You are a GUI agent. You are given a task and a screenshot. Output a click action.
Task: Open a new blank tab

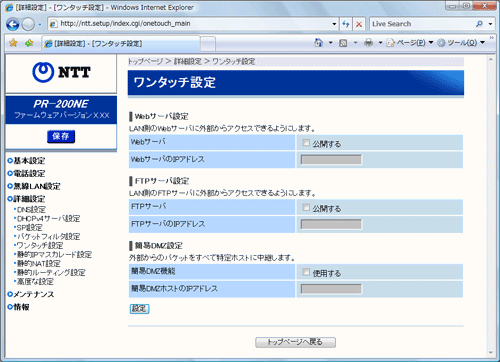208,44
